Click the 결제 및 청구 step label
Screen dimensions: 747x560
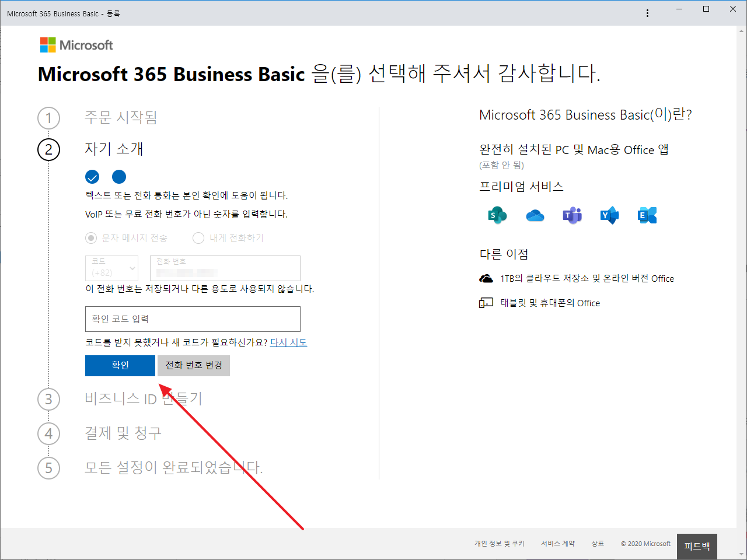pyautogui.click(x=123, y=433)
